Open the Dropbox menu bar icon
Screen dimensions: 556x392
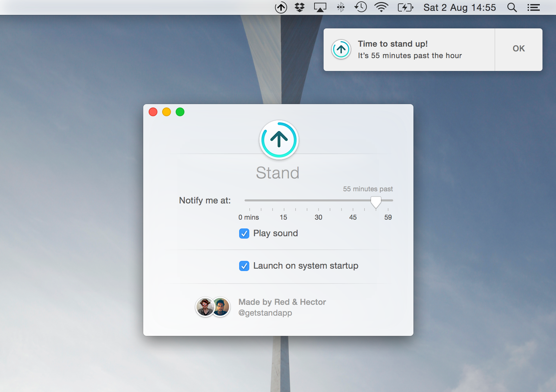click(299, 7)
